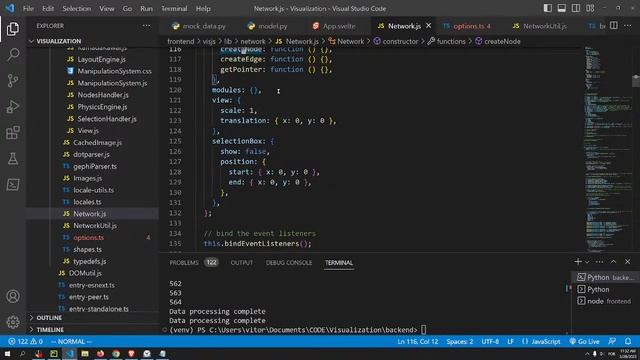Click the terminal command prompt line

tap(297, 330)
